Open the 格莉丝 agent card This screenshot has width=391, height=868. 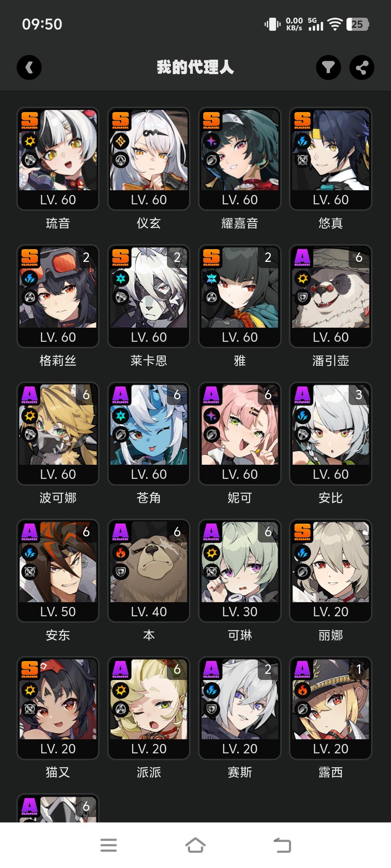click(x=58, y=296)
